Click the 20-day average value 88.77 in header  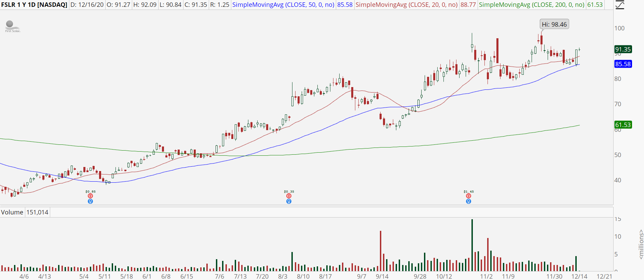pyautogui.click(x=468, y=5)
